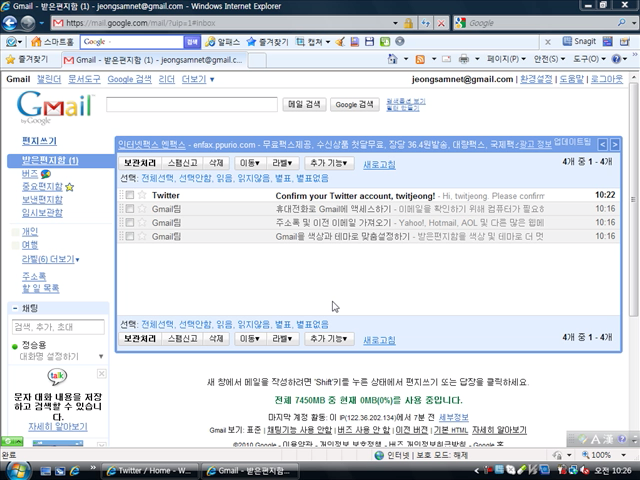The width and height of the screenshot is (640, 480).
Task: Click the refresh icon beside the address bar
Action: coord(425,23)
